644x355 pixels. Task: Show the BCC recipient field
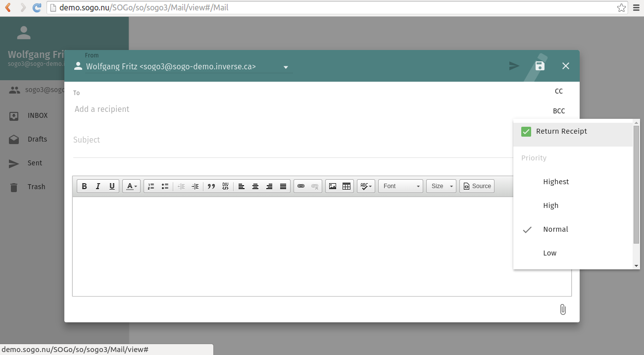[x=559, y=111]
